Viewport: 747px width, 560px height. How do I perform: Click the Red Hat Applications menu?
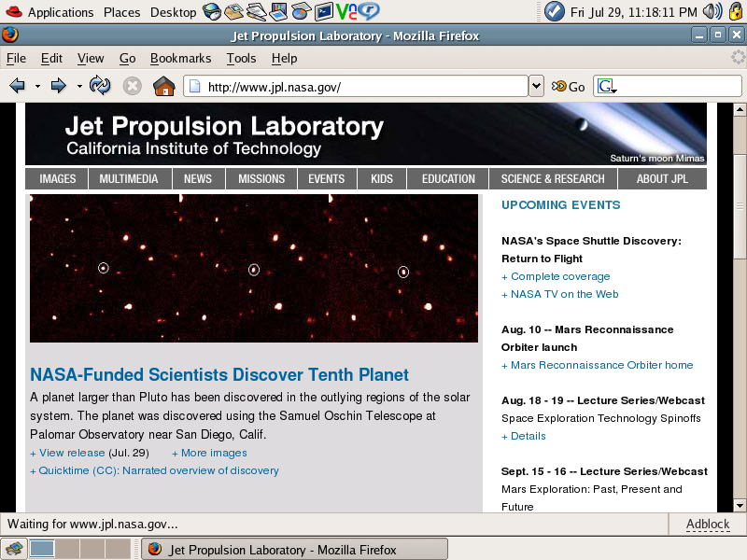click(49, 12)
